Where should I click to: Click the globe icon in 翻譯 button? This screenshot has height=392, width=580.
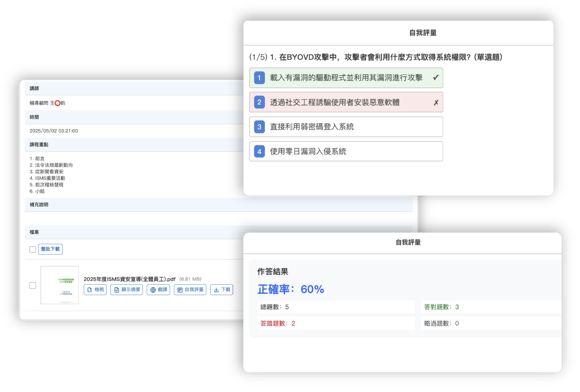153,290
